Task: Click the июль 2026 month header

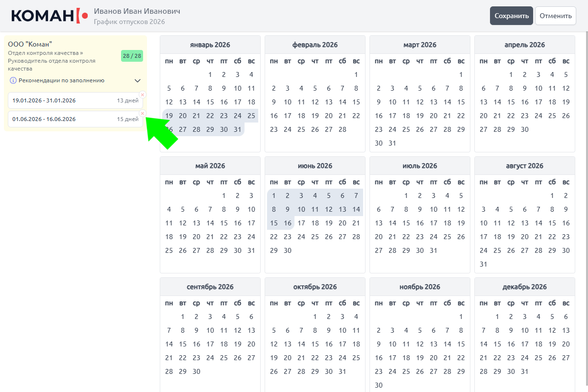Action: pyautogui.click(x=419, y=166)
